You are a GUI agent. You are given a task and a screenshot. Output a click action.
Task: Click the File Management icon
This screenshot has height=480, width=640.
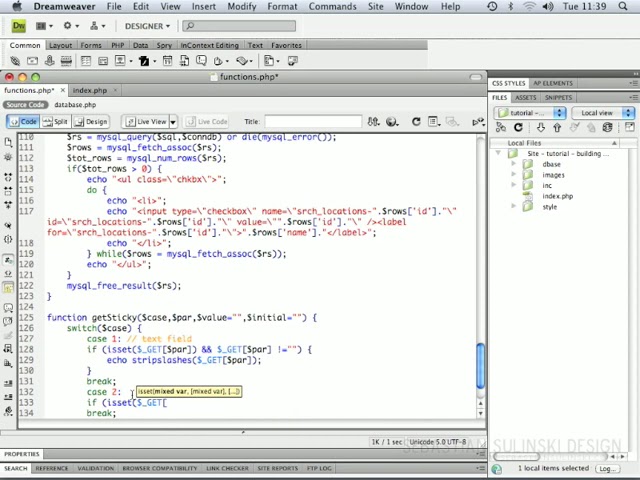click(x=373, y=122)
